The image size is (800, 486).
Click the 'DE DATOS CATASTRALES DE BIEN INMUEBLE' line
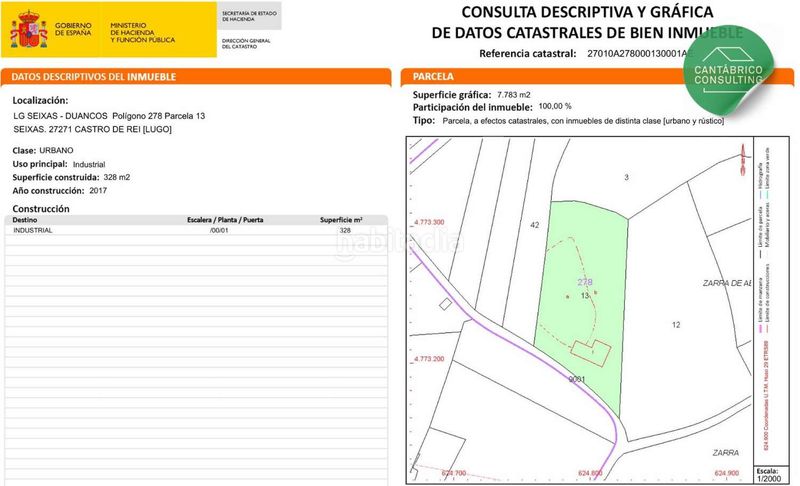coord(587,33)
